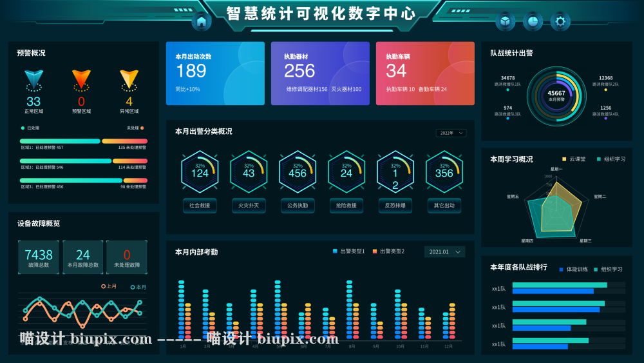
Task: Click the 其它出动 button
Action: pyautogui.click(x=444, y=206)
